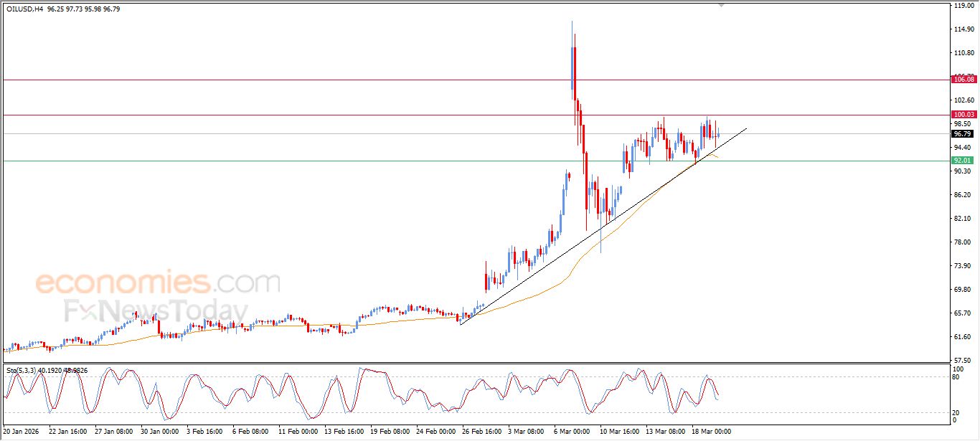
Task: Click the red 100.03 resistance price tag
Action: [x=965, y=114]
